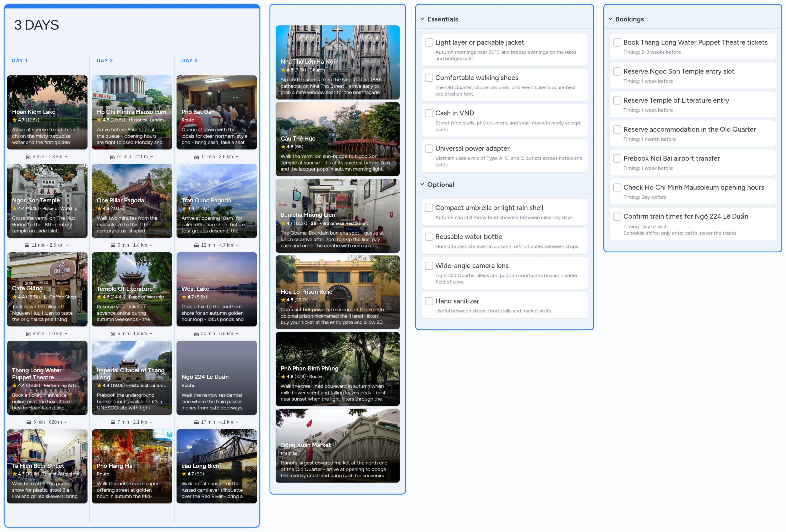Open the Nhà Thờ Lớn Hà Nội card
Viewport: 786px width, 532px height.
337,63
